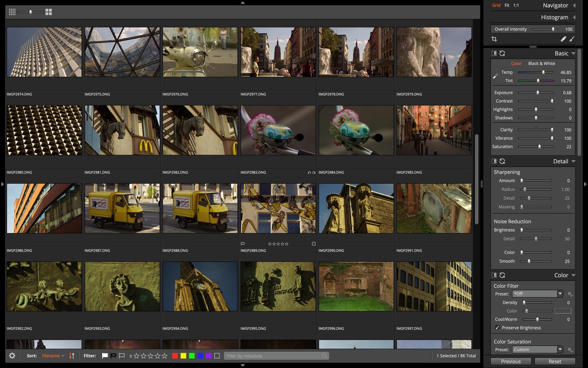Click search magnifier in metadata filter
This screenshot has width=588, height=368.
pos(324,356)
